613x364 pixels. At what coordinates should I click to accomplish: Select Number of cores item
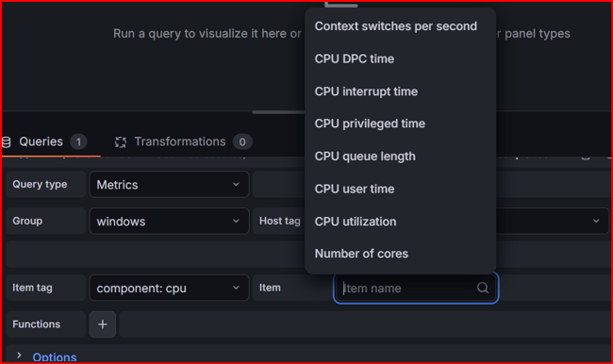coord(400,254)
